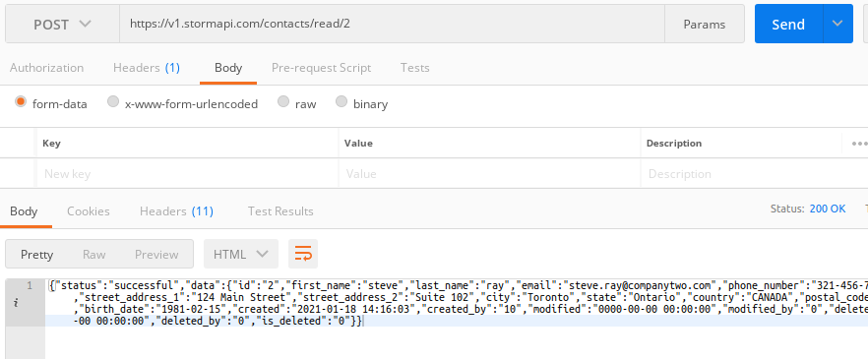Click line number 1 in response
868x359 pixels.
coord(30,285)
